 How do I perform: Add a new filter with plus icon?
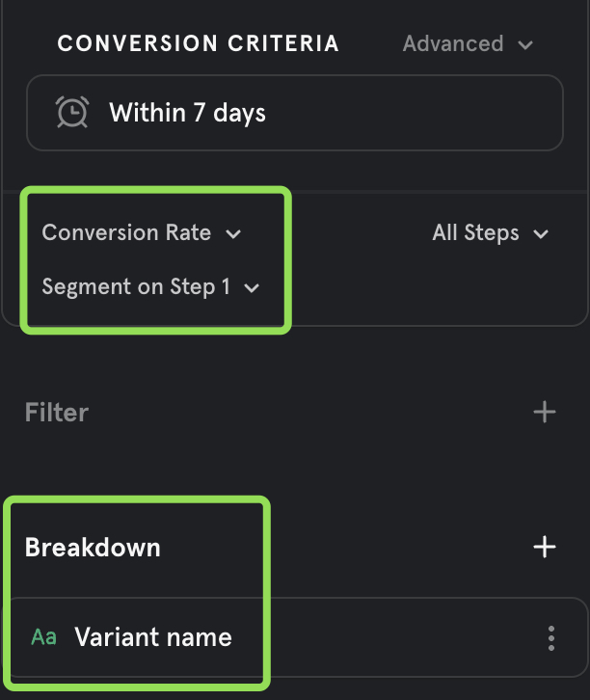coord(545,413)
